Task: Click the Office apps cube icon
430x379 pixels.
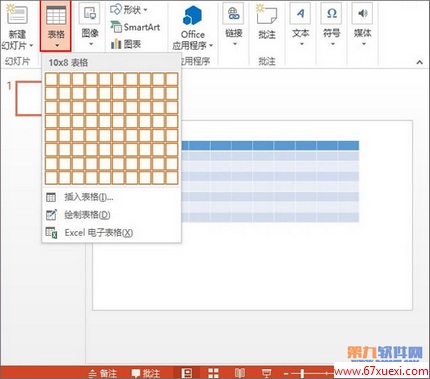Action: click(x=193, y=16)
